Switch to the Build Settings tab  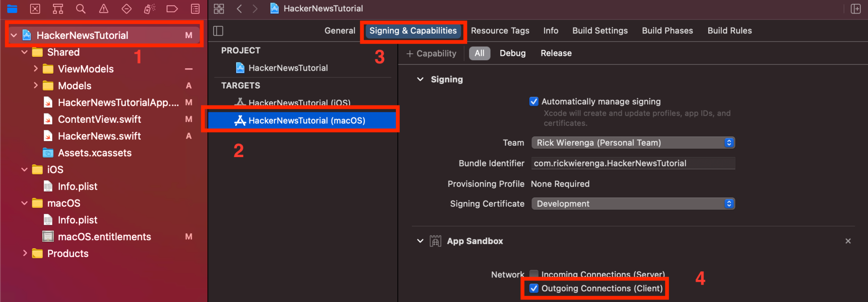point(600,31)
